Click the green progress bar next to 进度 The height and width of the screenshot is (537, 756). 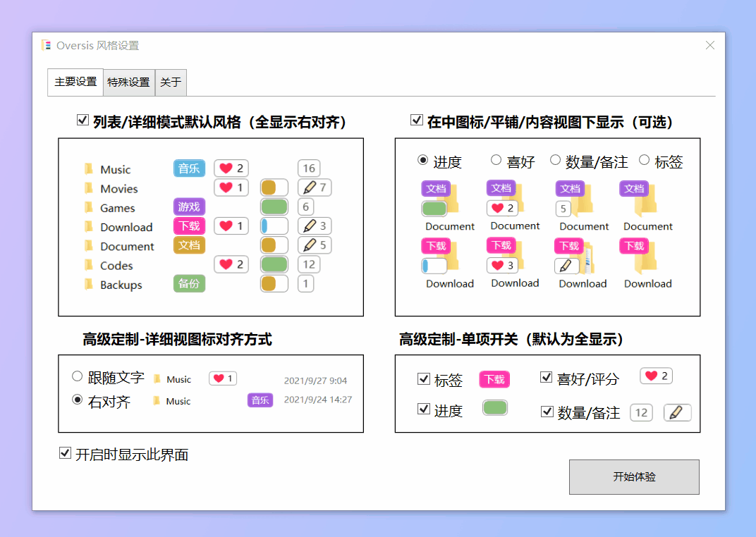click(x=494, y=407)
